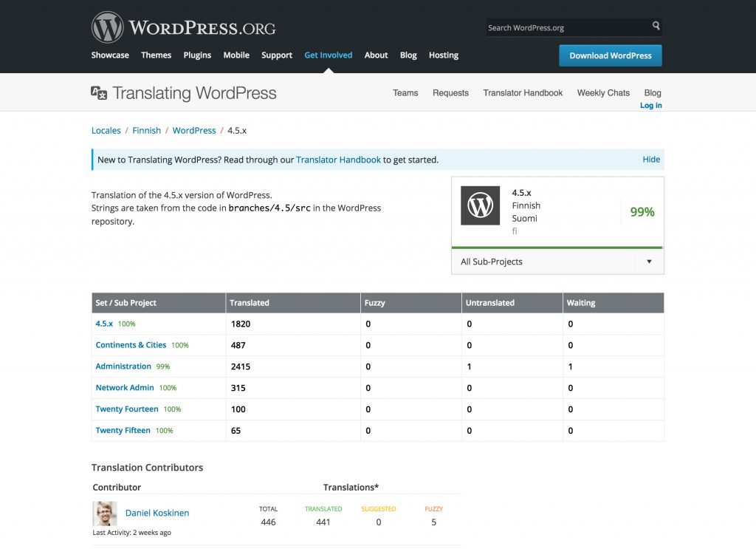Open the Hosting menu item
Image resolution: width=756 pixels, height=549 pixels.
click(x=444, y=55)
